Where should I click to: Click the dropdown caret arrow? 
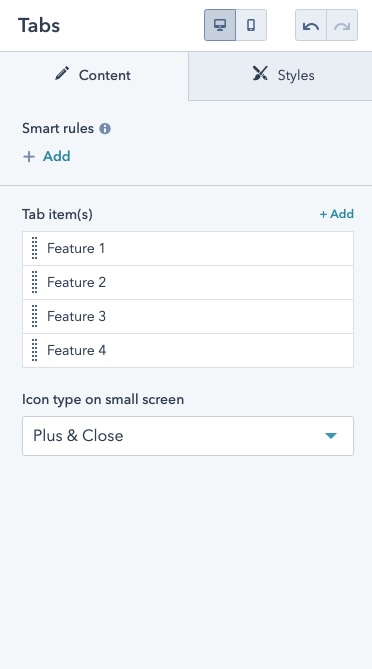pyautogui.click(x=331, y=436)
